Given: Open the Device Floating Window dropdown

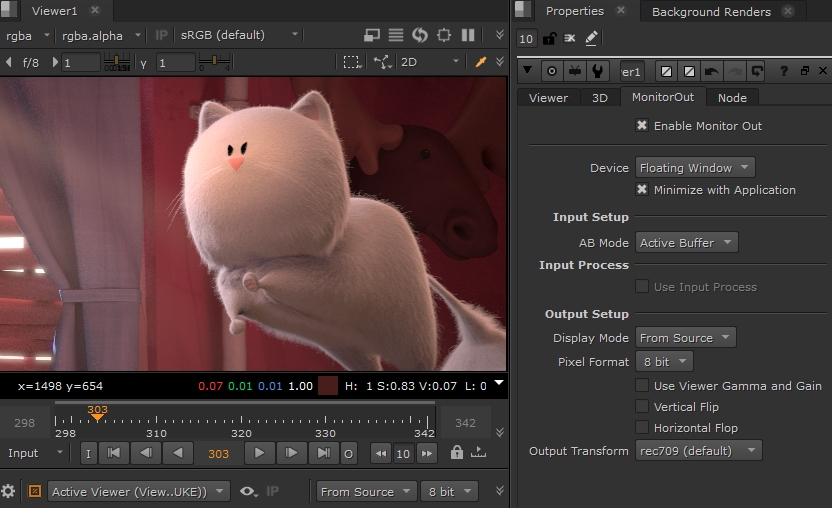Looking at the screenshot, I should (695, 168).
